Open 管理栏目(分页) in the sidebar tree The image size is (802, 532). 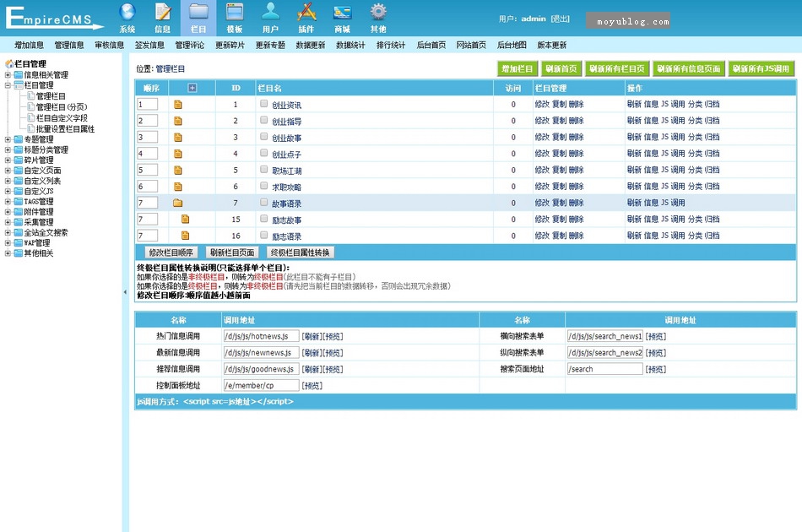pyautogui.click(x=62, y=107)
